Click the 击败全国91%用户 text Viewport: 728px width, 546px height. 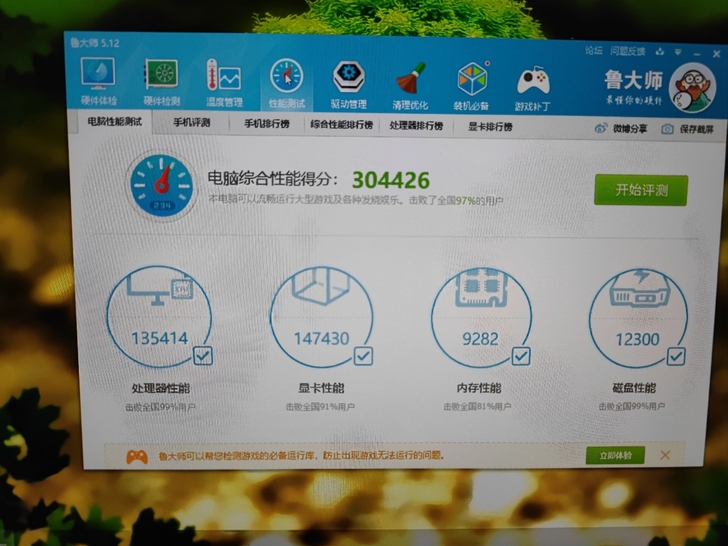pyautogui.click(x=320, y=407)
